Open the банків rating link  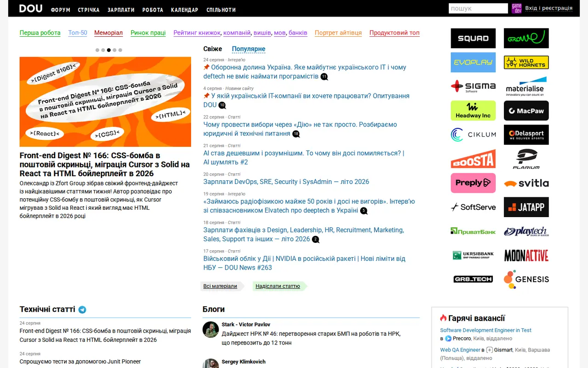pos(298,33)
